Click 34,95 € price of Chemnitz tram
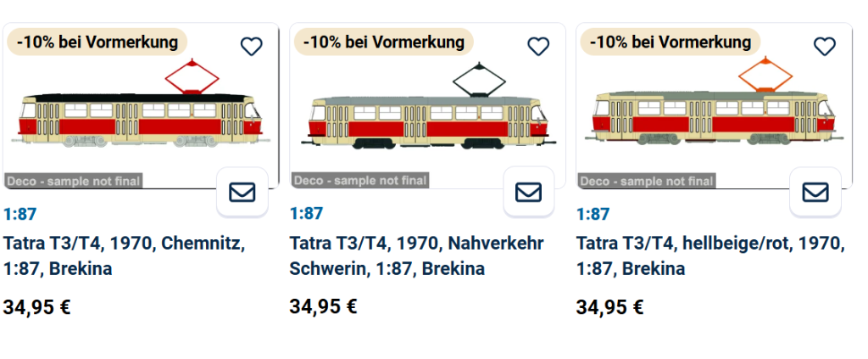The image size is (868, 359). [x=37, y=306]
